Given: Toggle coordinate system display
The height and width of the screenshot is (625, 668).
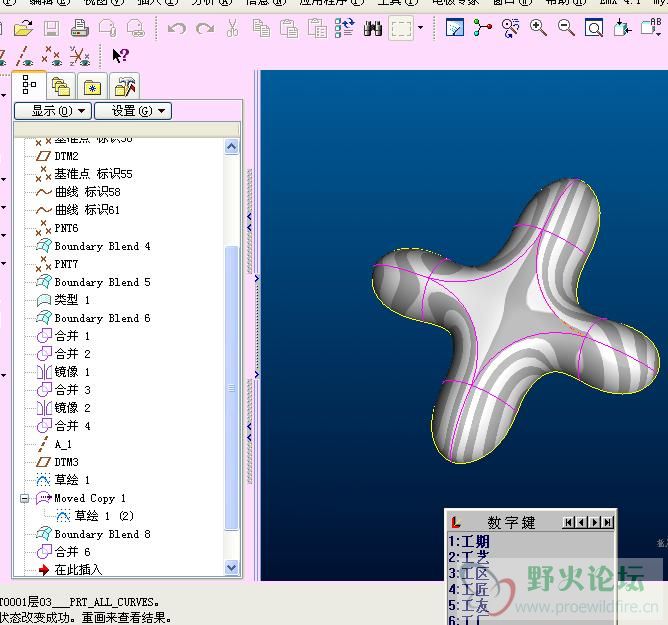Looking at the screenshot, I should [80, 56].
